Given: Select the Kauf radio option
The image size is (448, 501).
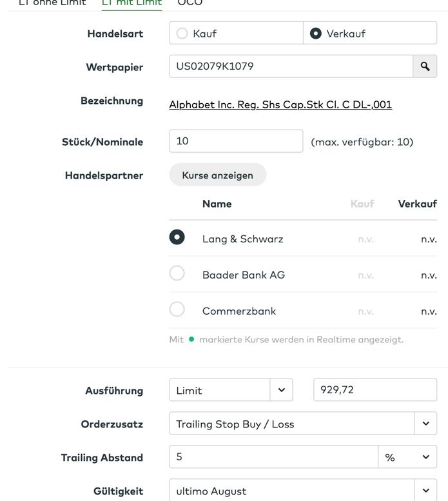Looking at the screenshot, I should pyautogui.click(x=182, y=33).
